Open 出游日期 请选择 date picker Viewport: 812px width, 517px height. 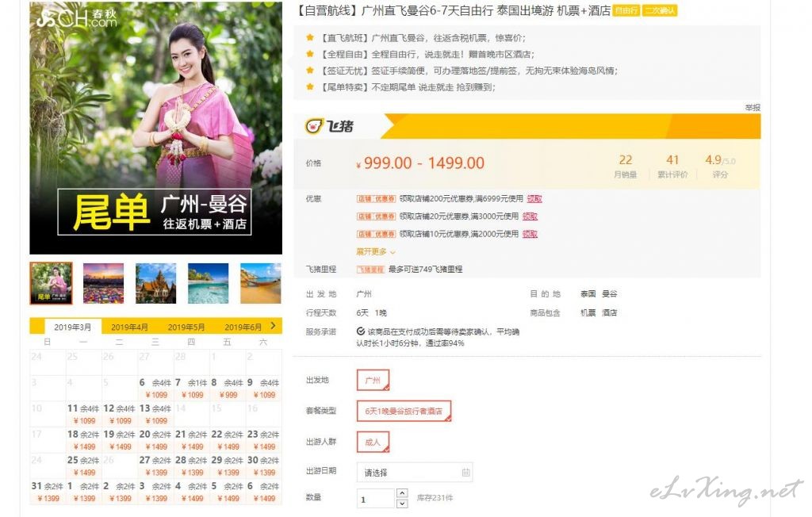coord(414,473)
